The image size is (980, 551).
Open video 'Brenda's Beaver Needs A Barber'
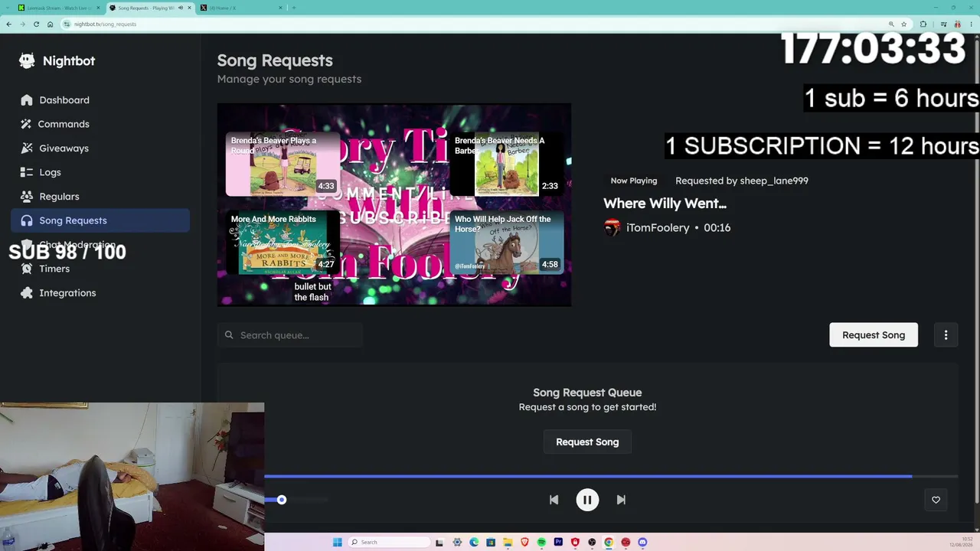[x=506, y=164]
